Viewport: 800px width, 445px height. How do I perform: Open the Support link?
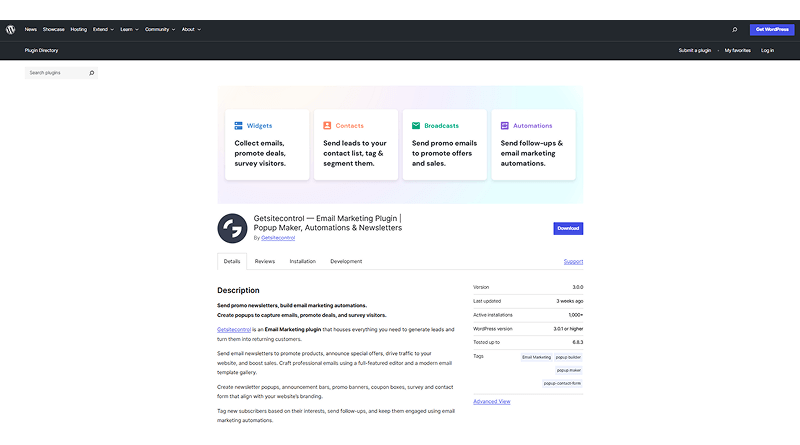click(573, 262)
